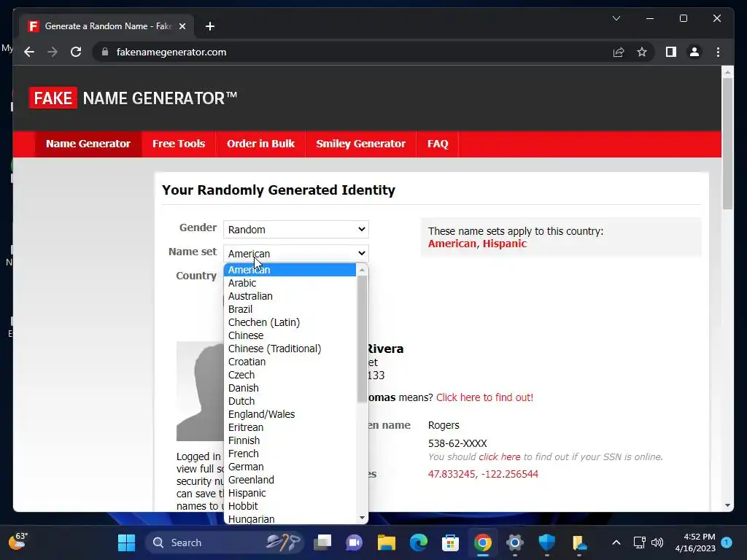747x560 pixels.
Task: Select Danish name set option
Action: (290, 388)
